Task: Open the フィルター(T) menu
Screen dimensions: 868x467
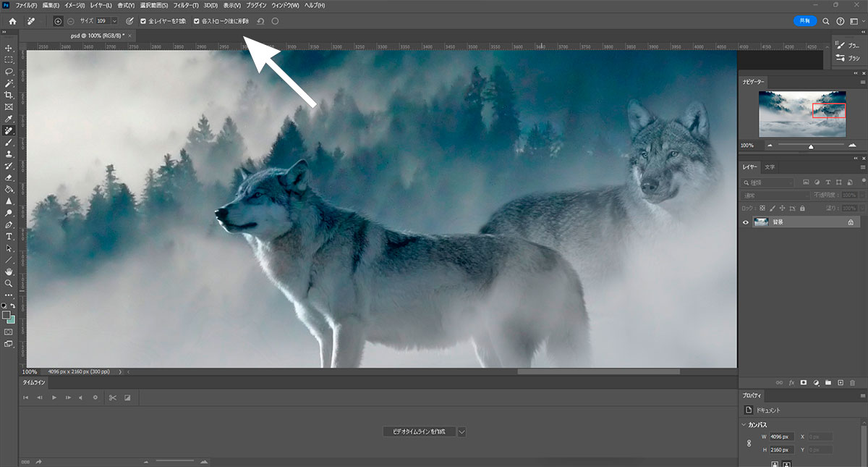Action: tap(185, 6)
